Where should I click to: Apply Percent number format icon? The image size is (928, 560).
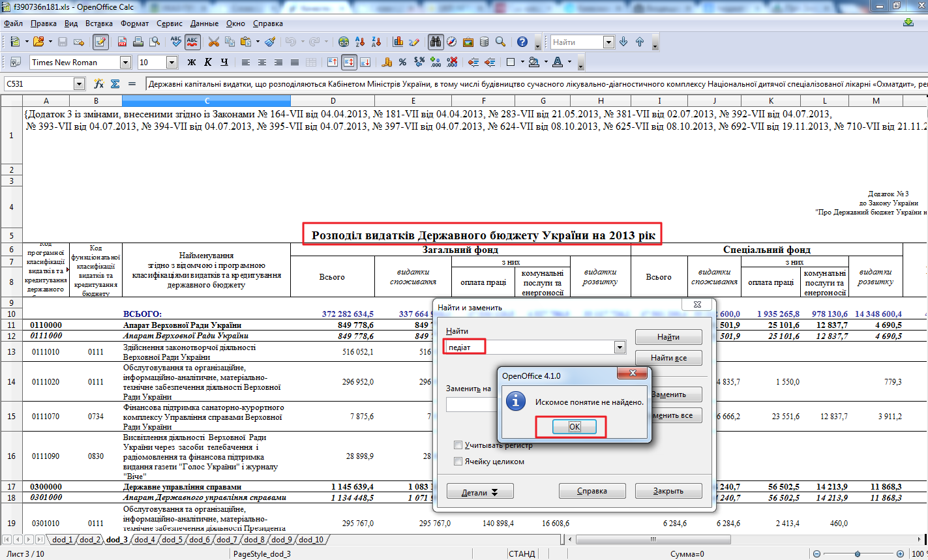pyautogui.click(x=403, y=62)
